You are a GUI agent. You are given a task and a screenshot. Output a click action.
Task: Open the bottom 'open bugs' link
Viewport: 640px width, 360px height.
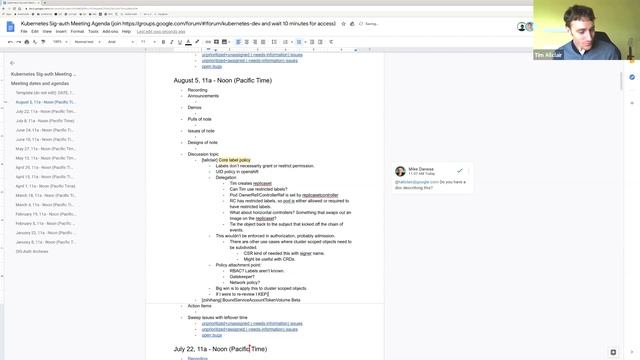[x=212, y=335]
